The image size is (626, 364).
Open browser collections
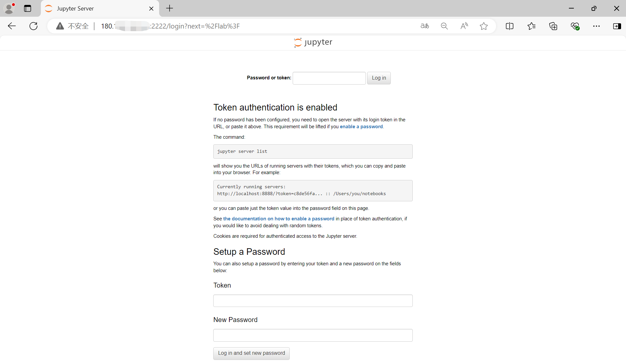(553, 26)
